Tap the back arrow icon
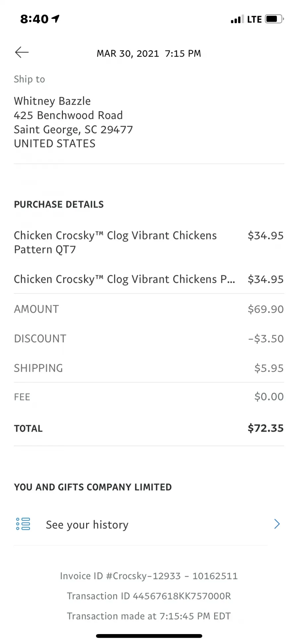This screenshot has height=644, width=298. 22,52
